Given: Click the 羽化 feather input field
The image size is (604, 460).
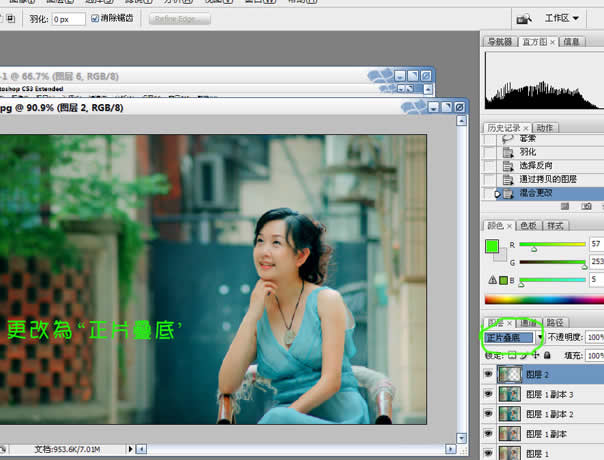Looking at the screenshot, I should click(69, 19).
